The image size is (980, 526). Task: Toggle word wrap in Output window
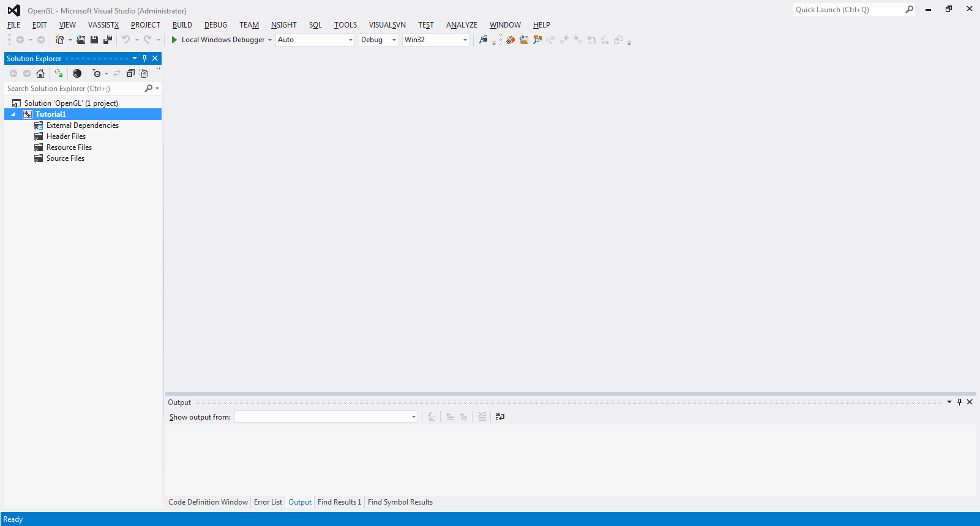[x=500, y=417]
